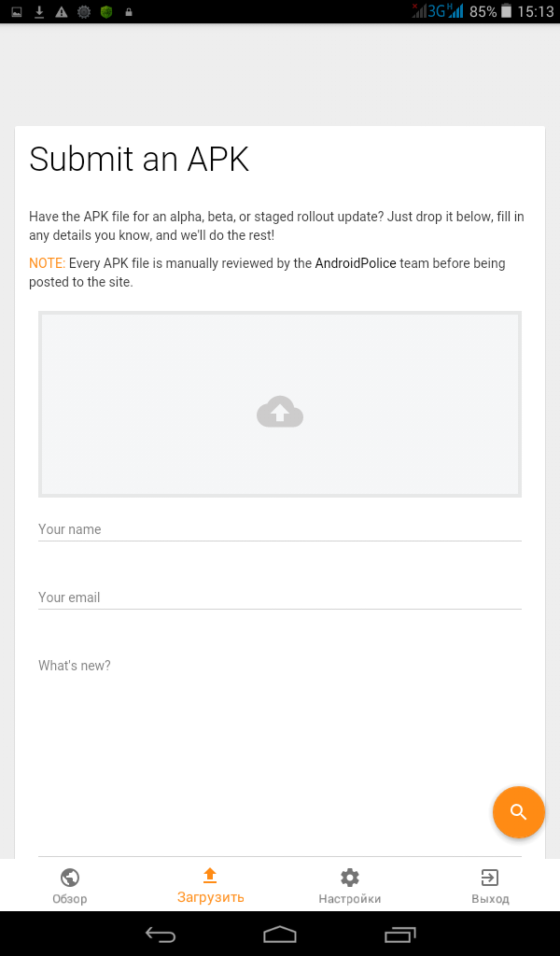Tap the green cube status bar icon
The width and height of the screenshot is (560, 956).
(106, 11)
